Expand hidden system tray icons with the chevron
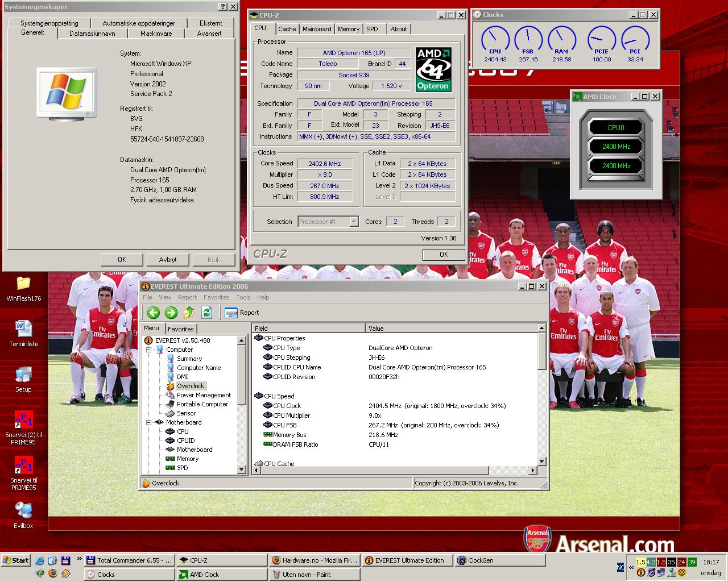The height and width of the screenshot is (582, 728). (631, 567)
